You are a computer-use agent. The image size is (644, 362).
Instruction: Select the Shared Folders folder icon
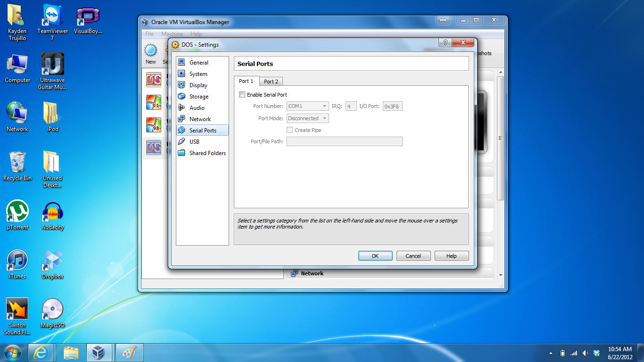(181, 153)
